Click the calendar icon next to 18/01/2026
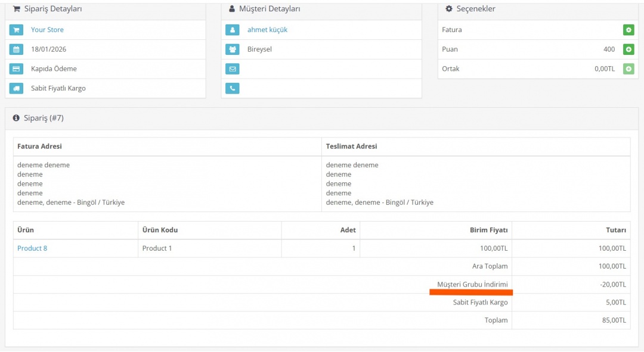 pyautogui.click(x=16, y=49)
